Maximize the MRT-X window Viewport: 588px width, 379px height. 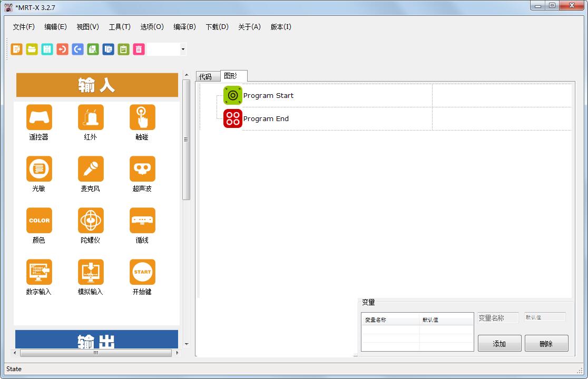[x=552, y=6]
